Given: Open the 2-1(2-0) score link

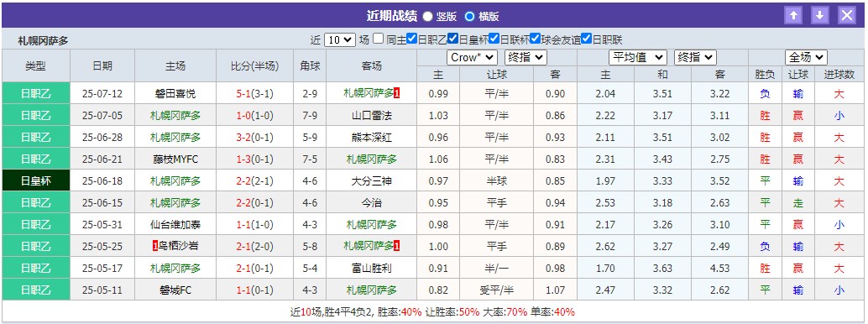Looking at the screenshot, I should click(x=254, y=247).
